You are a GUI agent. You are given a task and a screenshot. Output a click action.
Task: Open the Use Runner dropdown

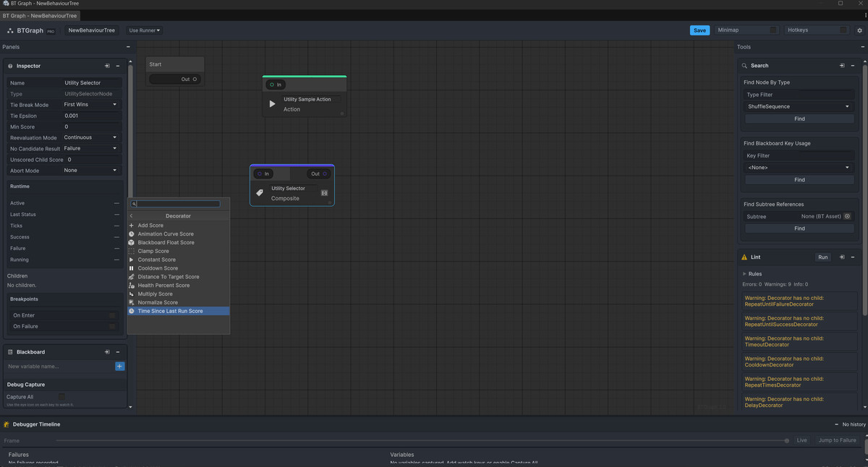145,30
